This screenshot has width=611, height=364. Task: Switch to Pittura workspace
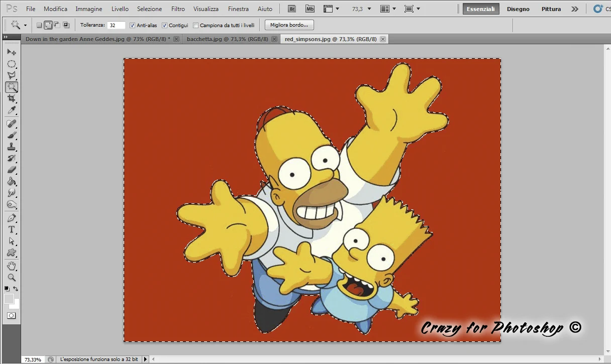coord(551,9)
